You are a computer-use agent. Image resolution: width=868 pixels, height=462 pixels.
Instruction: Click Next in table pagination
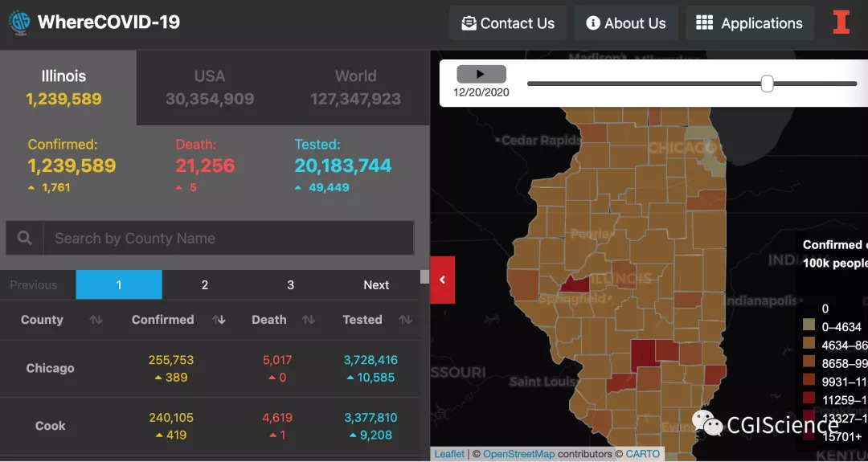376,285
